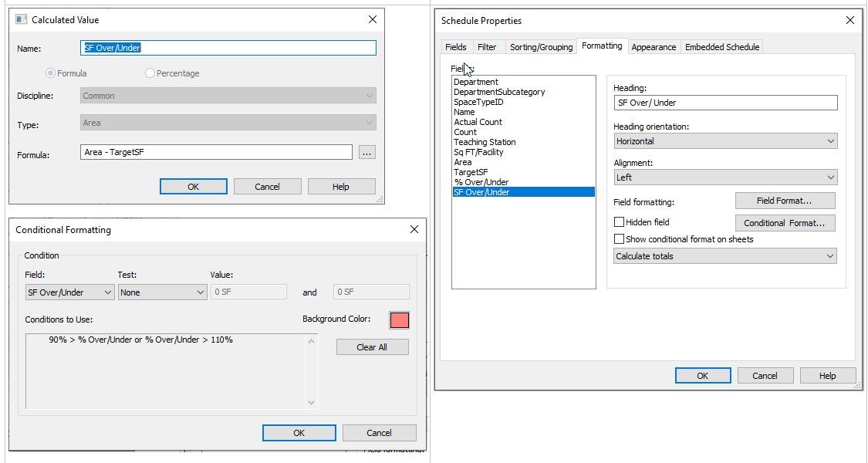Open the Conditional Format button
868x463 pixels.
pos(785,223)
